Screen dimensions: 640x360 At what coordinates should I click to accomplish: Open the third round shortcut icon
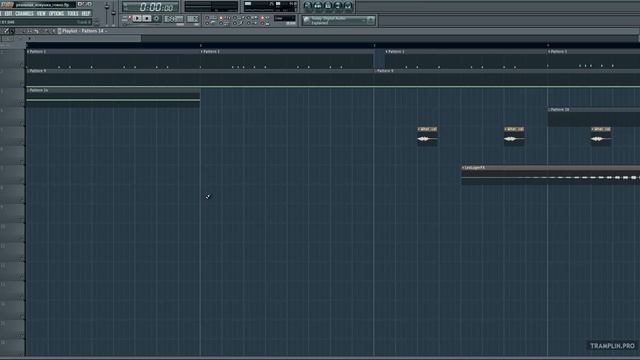tap(328, 5)
